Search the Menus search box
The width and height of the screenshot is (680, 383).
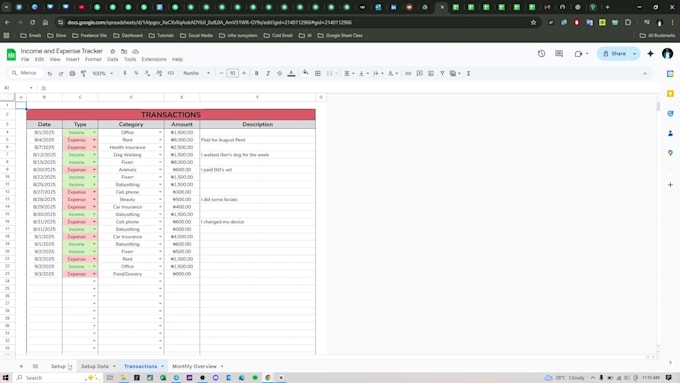pos(26,73)
